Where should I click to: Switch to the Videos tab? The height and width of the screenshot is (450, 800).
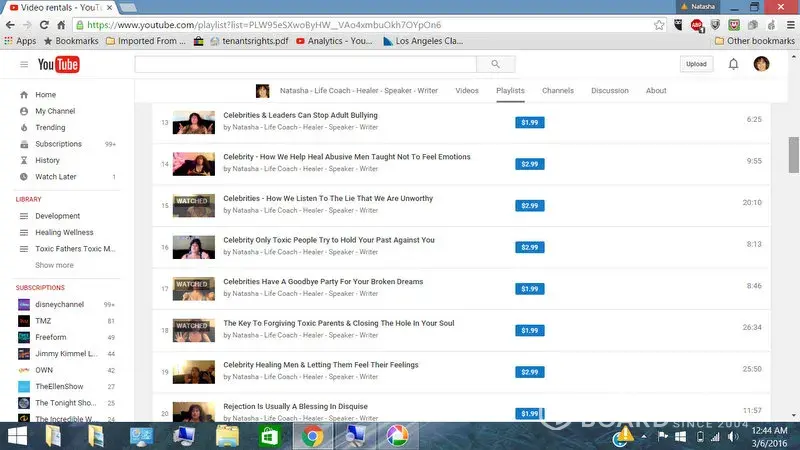pyautogui.click(x=467, y=91)
